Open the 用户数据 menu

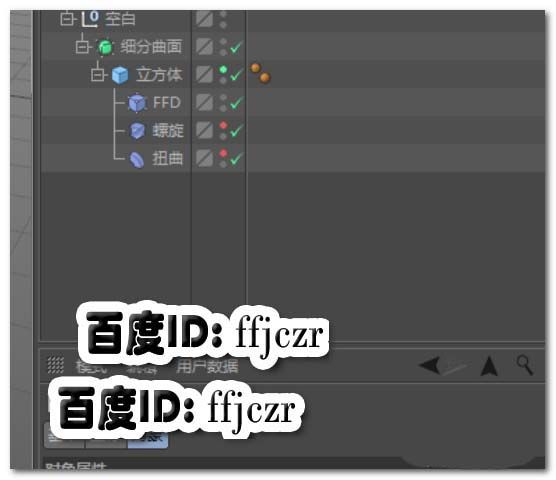point(207,367)
